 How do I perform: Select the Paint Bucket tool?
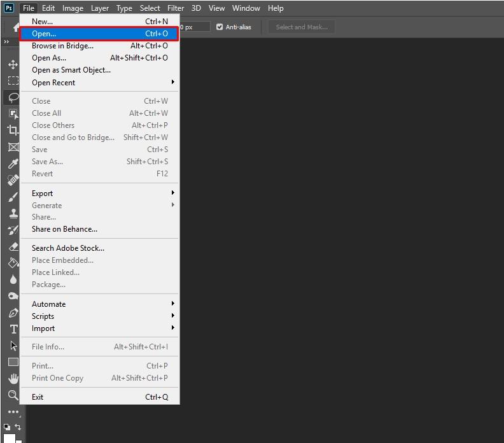coord(13,263)
